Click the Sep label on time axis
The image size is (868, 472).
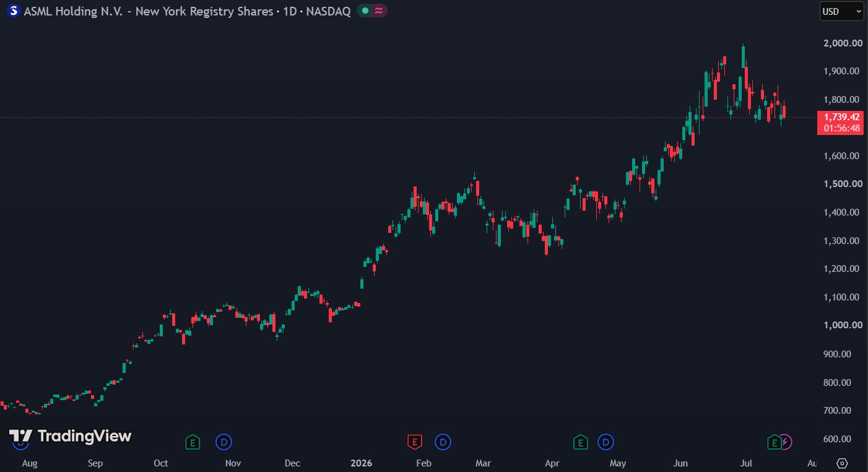click(95, 463)
